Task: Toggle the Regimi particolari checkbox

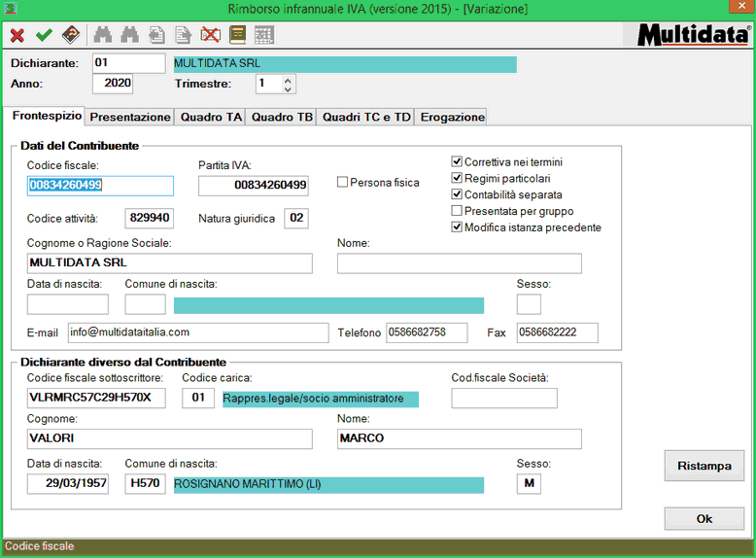Action: 457,178
